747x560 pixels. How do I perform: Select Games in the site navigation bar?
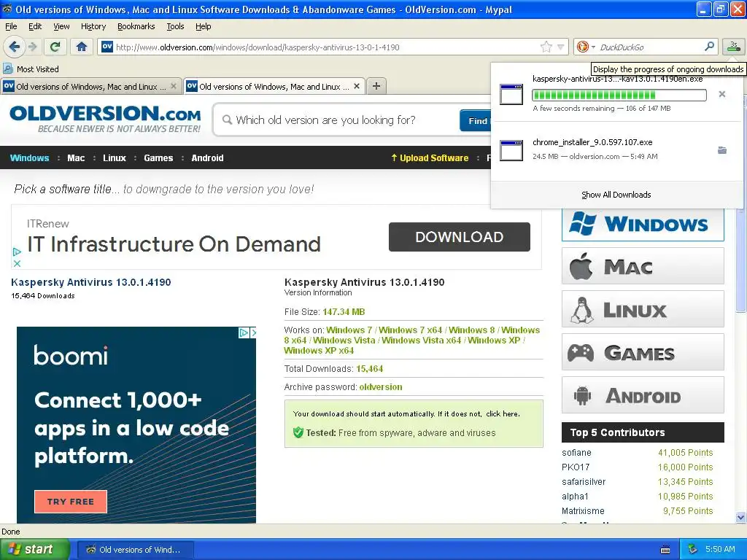[158, 158]
